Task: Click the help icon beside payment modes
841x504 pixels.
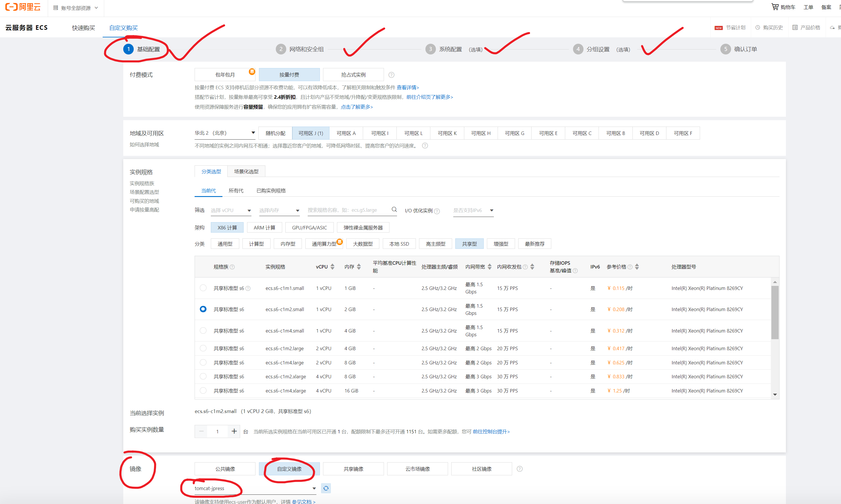Action: (x=391, y=75)
